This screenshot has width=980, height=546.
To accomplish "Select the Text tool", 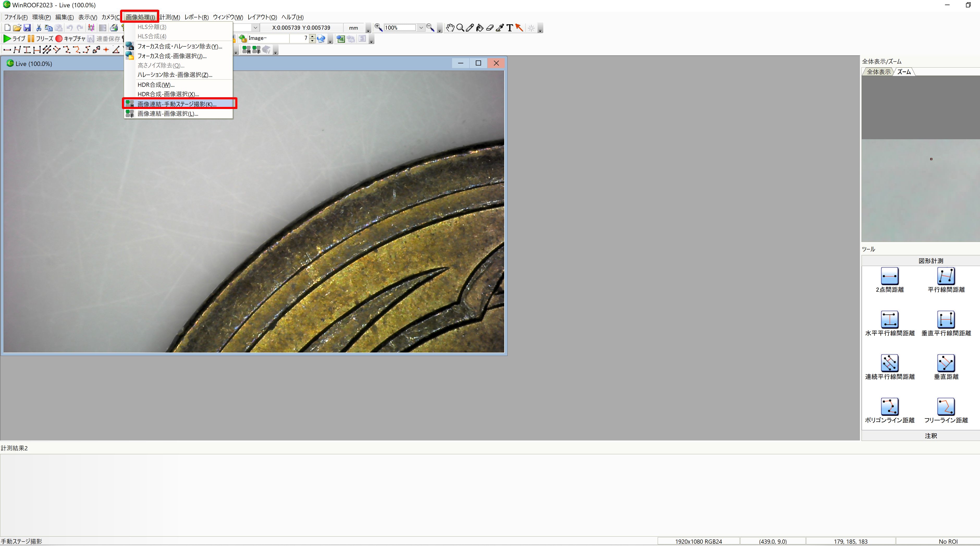I will (509, 28).
